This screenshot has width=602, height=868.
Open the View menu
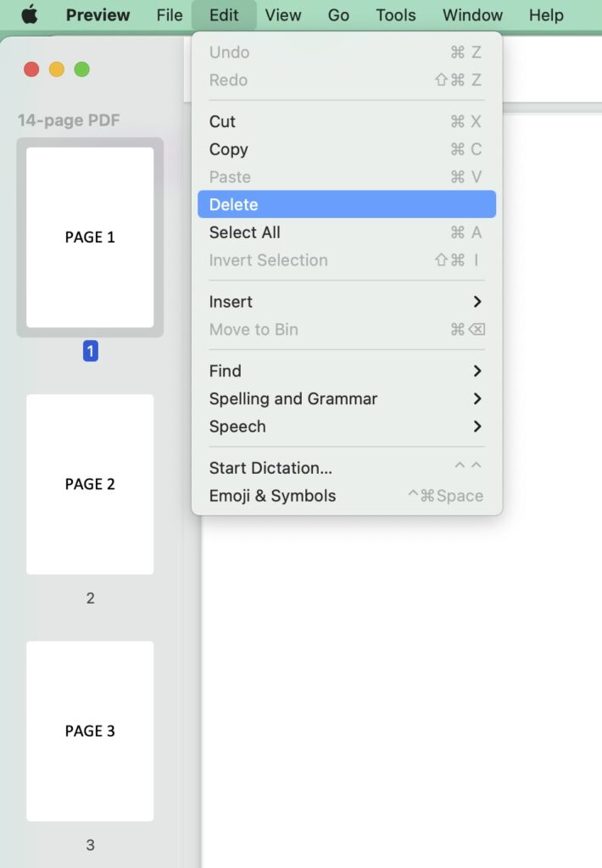[283, 14]
